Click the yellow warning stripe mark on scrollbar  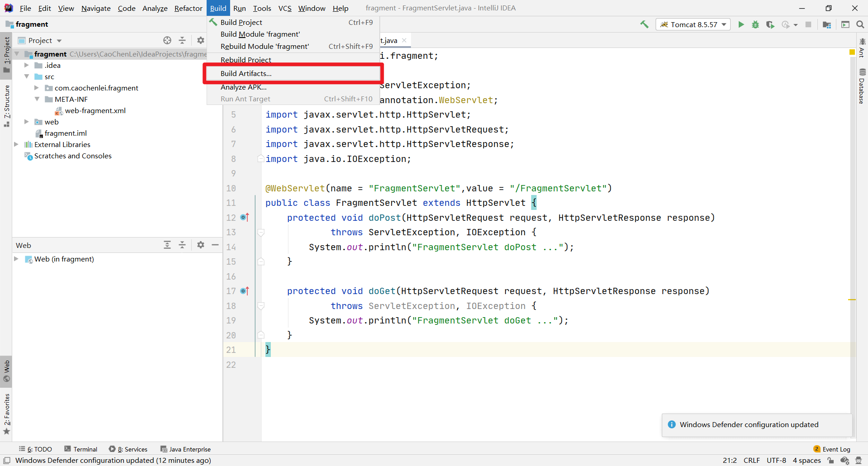[x=852, y=300]
